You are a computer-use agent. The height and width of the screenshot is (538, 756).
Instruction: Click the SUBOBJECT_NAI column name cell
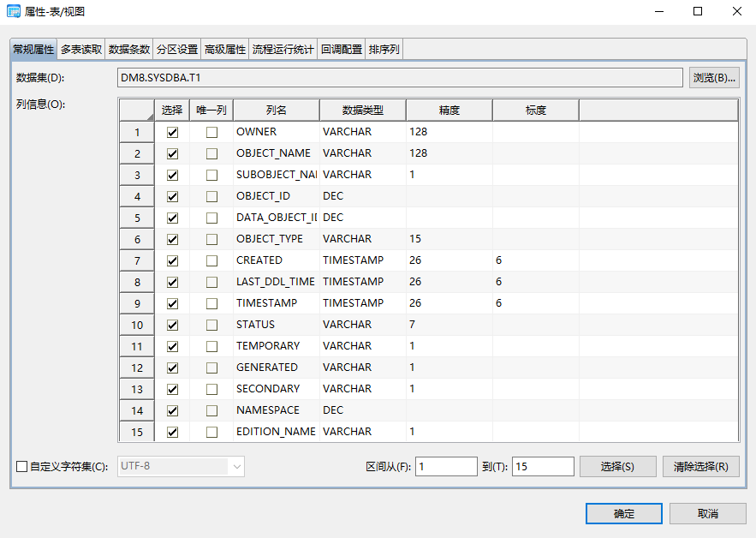coord(277,175)
